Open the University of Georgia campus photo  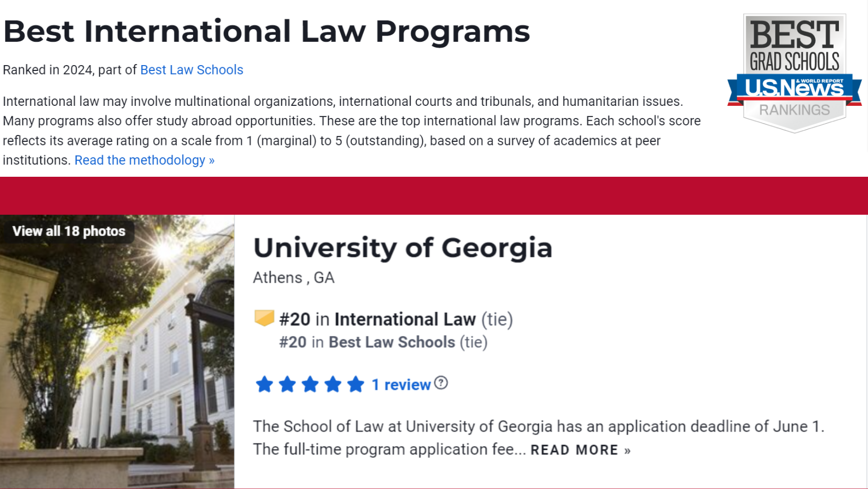pyautogui.click(x=116, y=352)
